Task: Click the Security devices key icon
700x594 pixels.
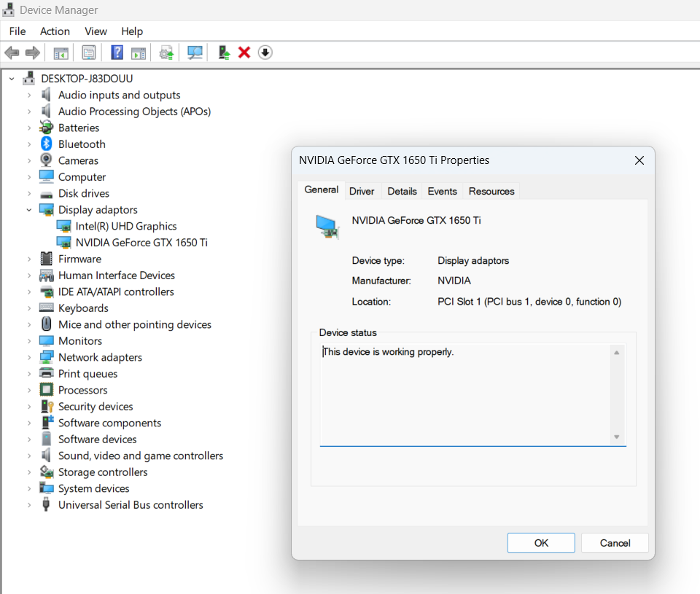Action: 47,406
